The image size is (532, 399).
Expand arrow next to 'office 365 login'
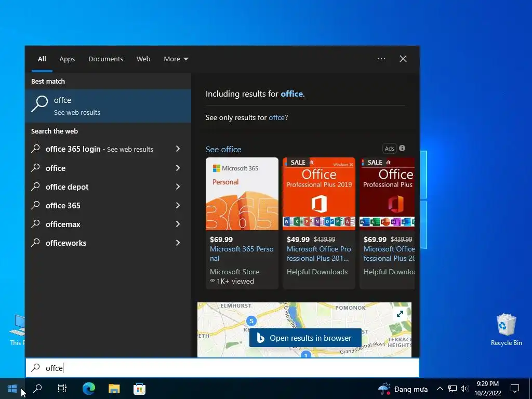click(x=178, y=149)
